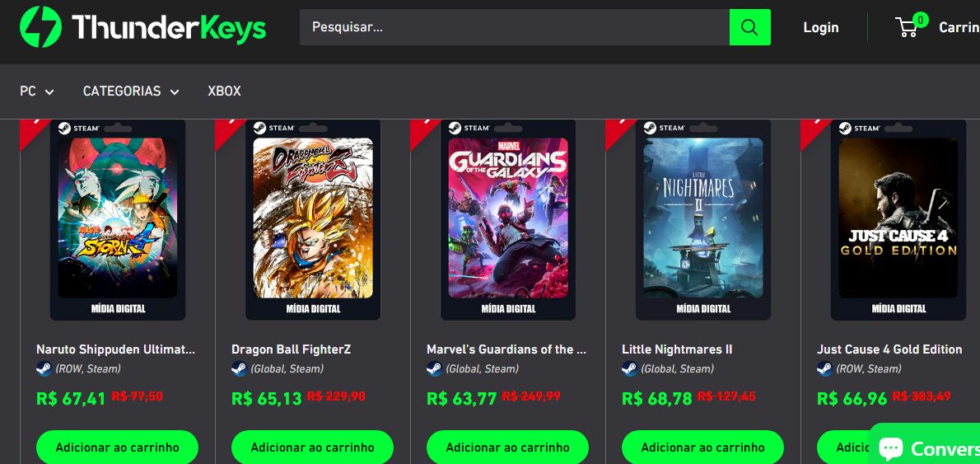Click the Steam icon beside Guardians of the Galaxy region
Image resolution: width=980 pixels, height=464 pixels.
[x=434, y=368]
